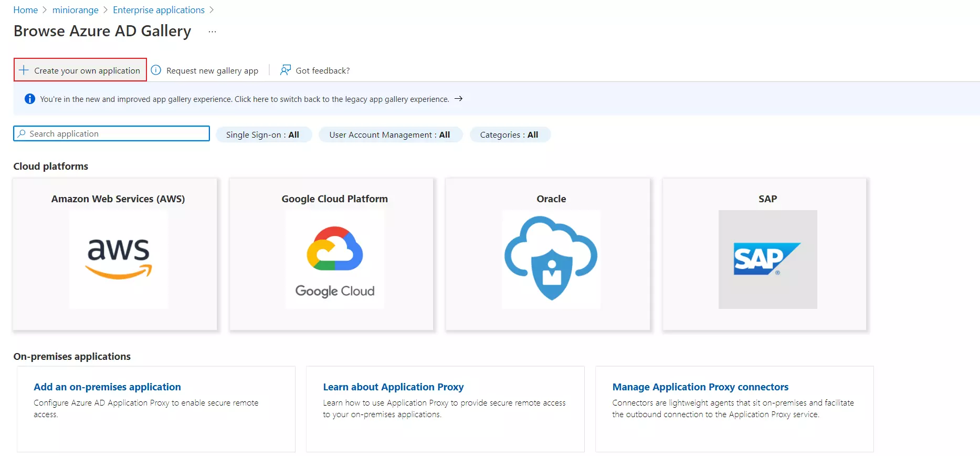Screen dimensions: 980x456
Task: Click 'Connectors are lightweight agents' description
Action: tap(733, 408)
